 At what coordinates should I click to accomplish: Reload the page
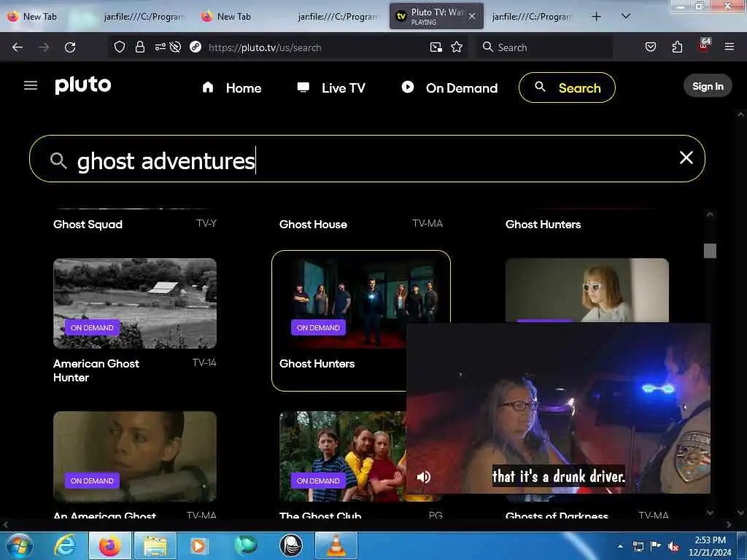coord(70,47)
